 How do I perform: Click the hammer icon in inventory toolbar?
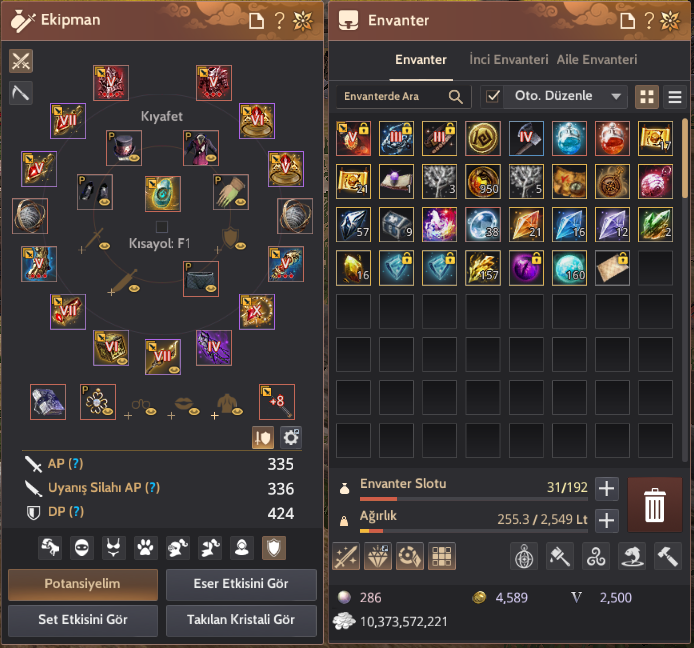pos(667,556)
